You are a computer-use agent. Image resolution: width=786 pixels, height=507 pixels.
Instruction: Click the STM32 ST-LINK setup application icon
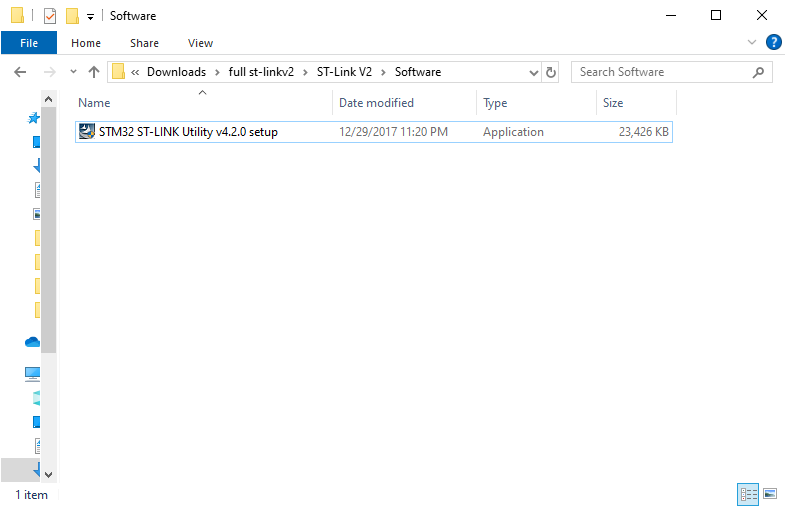pos(87,131)
